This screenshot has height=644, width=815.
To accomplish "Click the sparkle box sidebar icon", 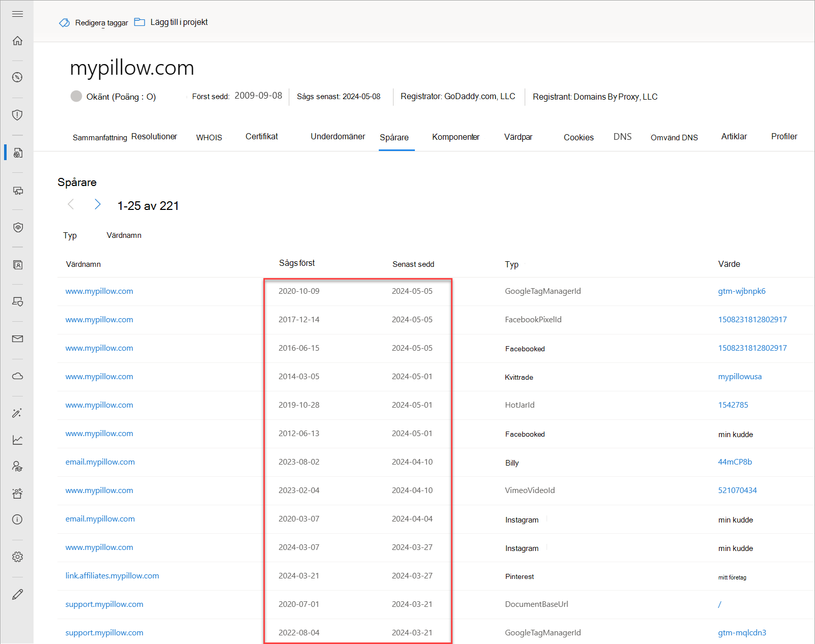I will (x=17, y=493).
